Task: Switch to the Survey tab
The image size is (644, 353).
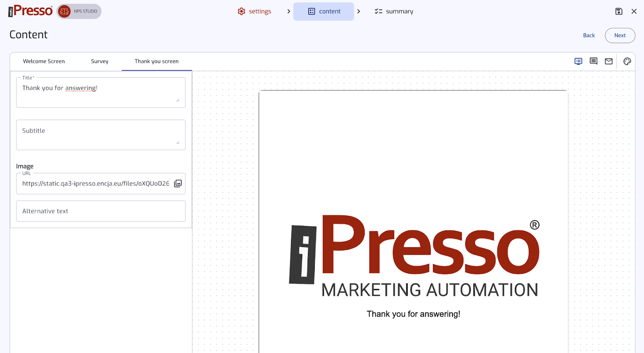Action: [99, 61]
